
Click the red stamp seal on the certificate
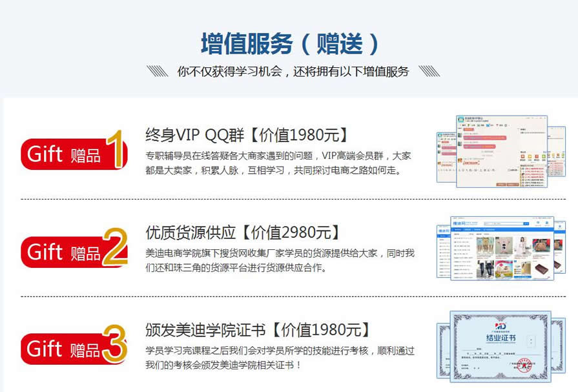(x=524, y=365)
